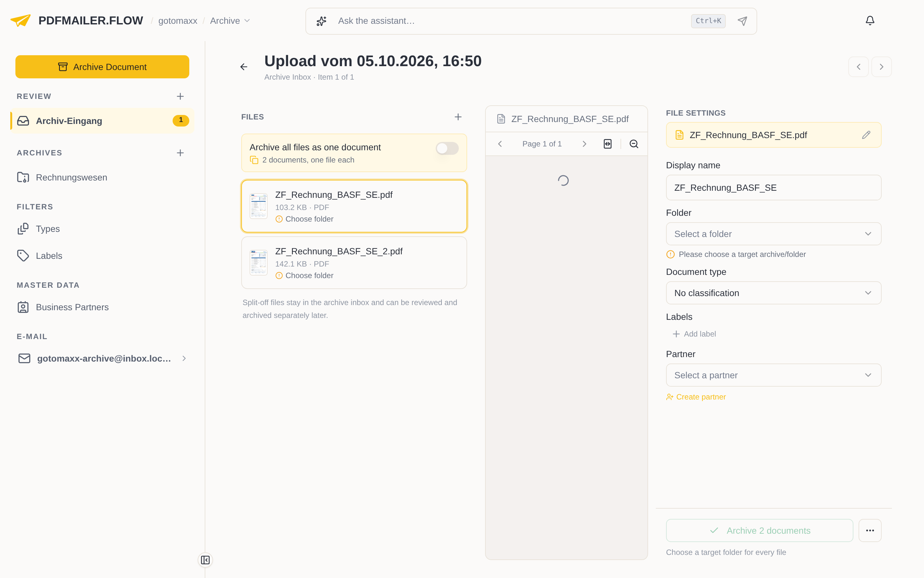The width and height of the screenshot is (924, 578).
Task: Click Archive 2 documents button
Action: (759, 530)
